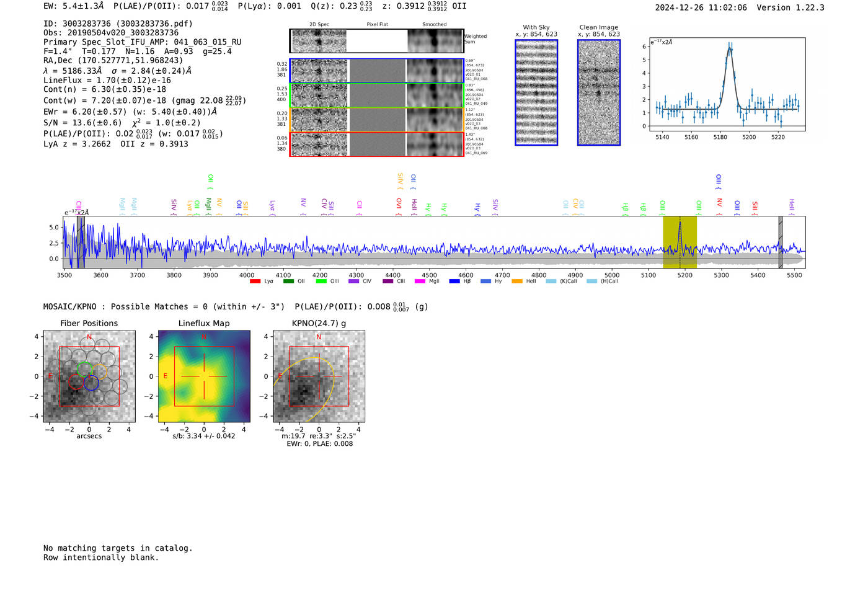Select the (K)CaII legend swatch
868x591 pixels.
pyautogui.click(x=551, y=281)
